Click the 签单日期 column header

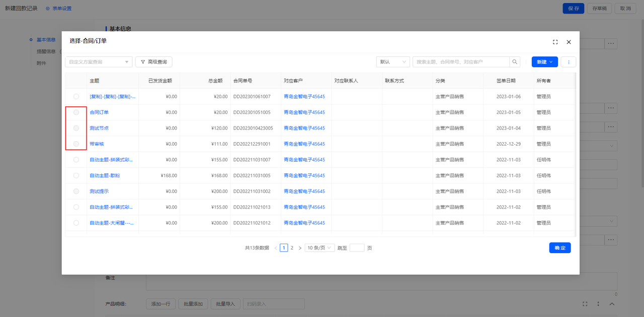pos(506,81)
